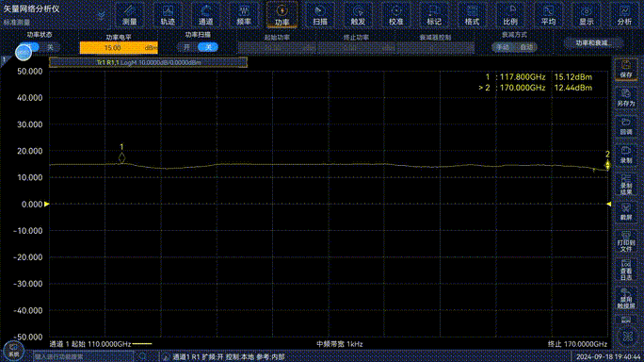644x362 pixels.
Task: Click the 衰减器控制 field
Action: (435, 48)
